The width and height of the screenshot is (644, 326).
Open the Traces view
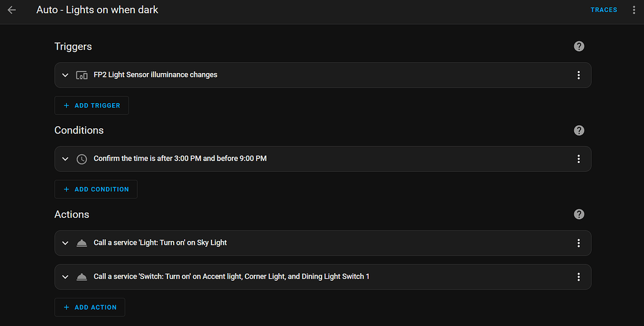pyautogui.click(x=604, y=10)
